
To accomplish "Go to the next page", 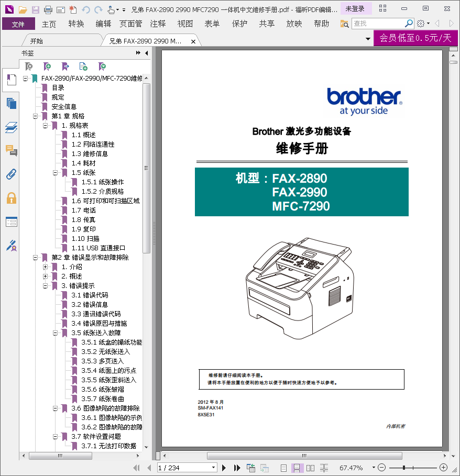I will [x=224, y=468].
